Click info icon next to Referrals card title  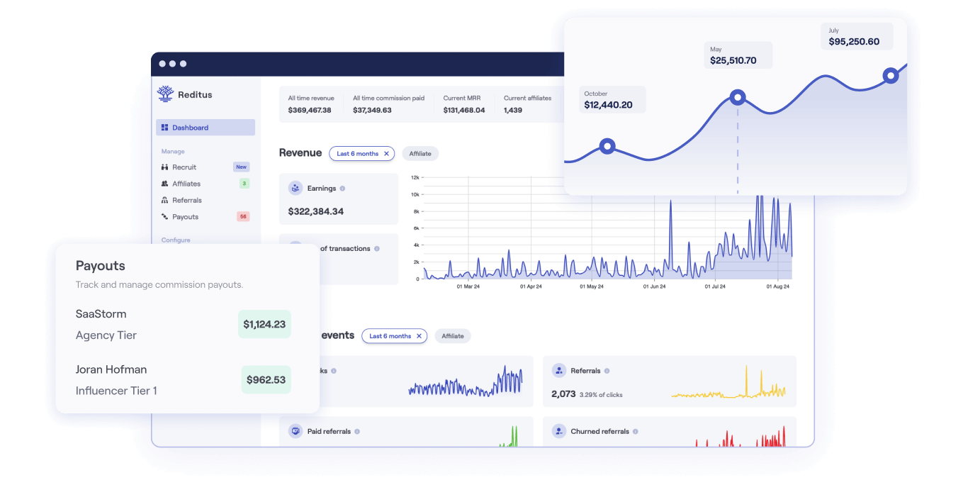pos(607,371)
